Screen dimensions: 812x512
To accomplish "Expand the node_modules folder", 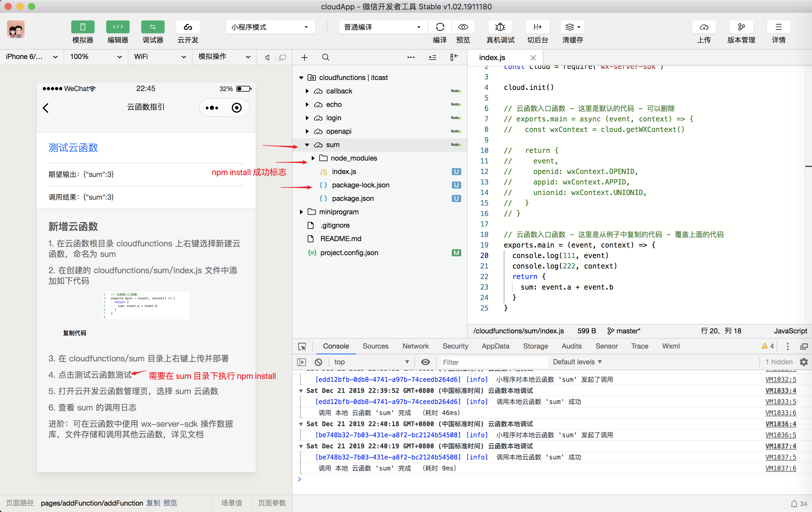I will point(313,158).
